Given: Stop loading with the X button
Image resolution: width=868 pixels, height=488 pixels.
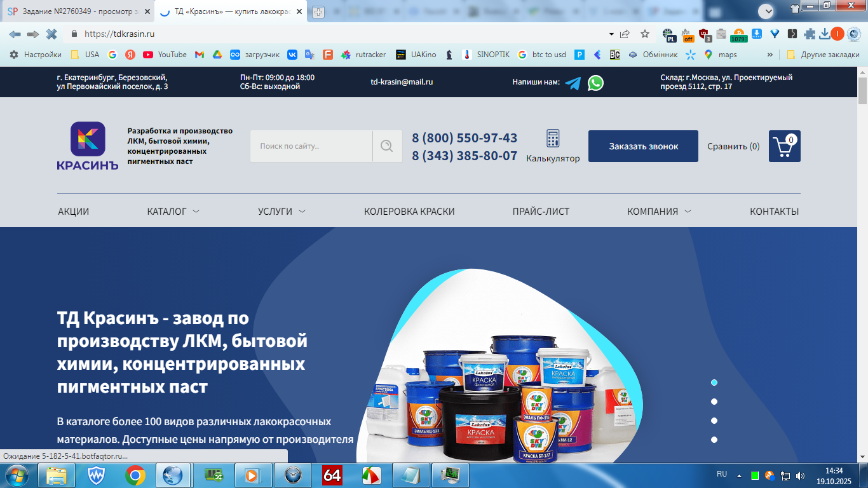Looking at the screenshot, I should coord(51,34).
